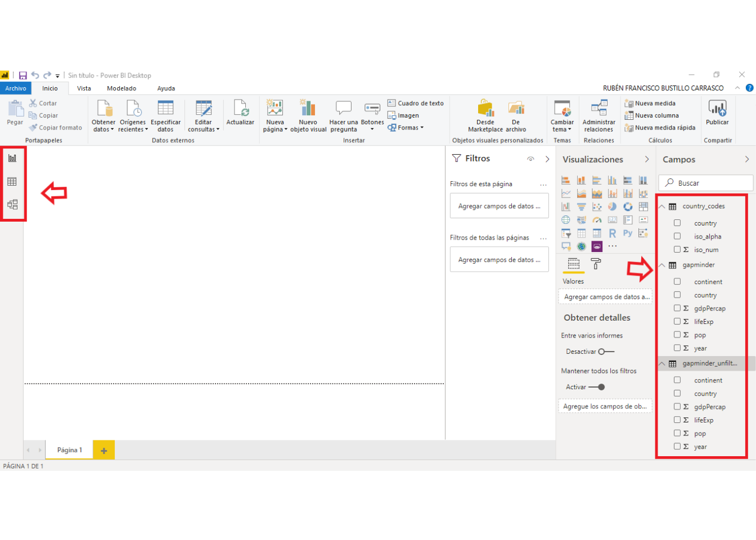Select the Python (Py) visual
Screen dimensions: 756x540
coord(628,233)
